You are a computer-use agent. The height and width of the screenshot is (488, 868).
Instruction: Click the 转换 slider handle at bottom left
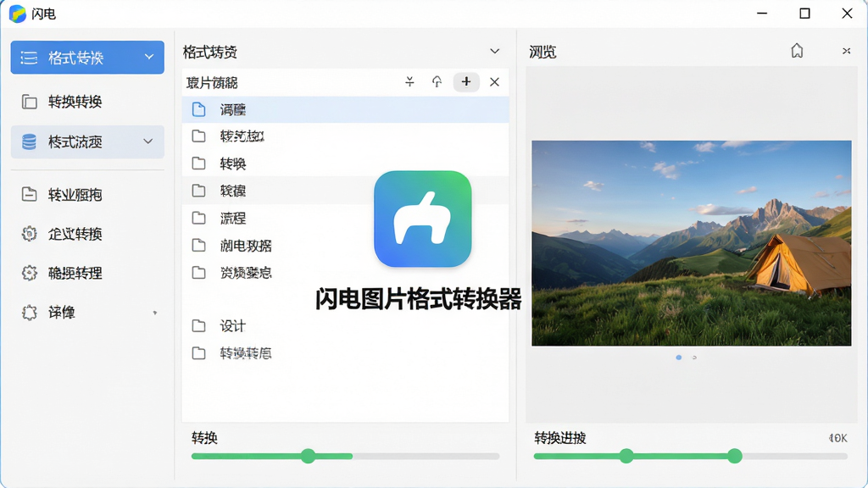309,456
